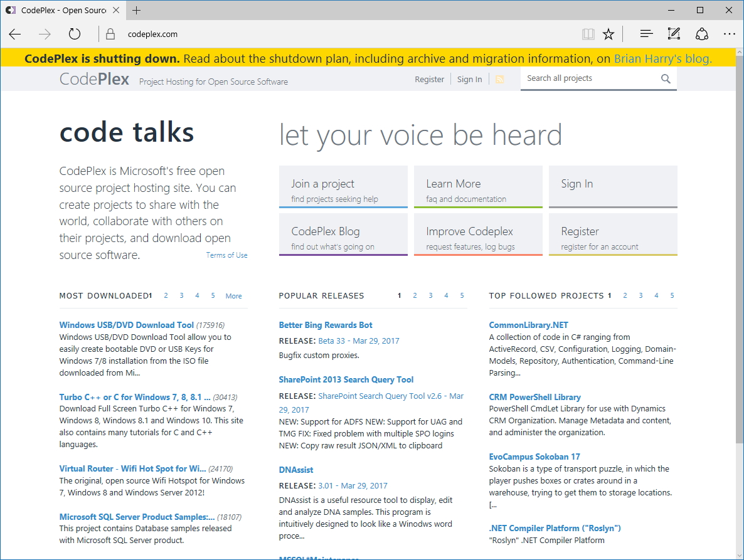Open Windows USB/DVD Download Tool project
The height and width of the screenshot is (560, 744).
point(126,325)
